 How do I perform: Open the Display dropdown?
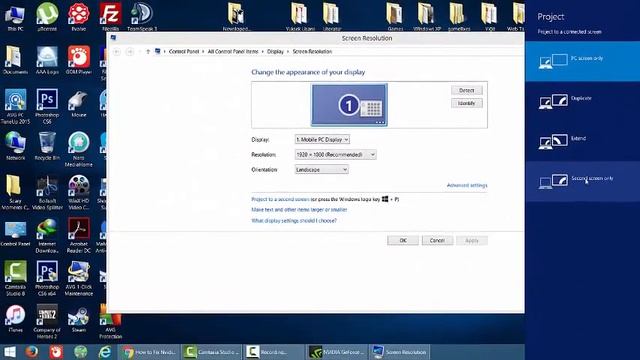point(322,140)
